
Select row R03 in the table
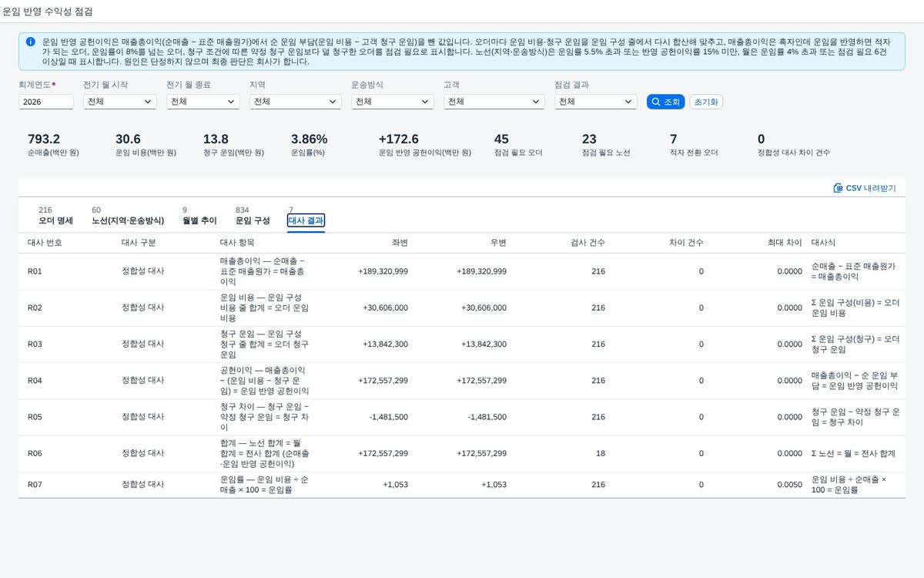pos(462,344)
